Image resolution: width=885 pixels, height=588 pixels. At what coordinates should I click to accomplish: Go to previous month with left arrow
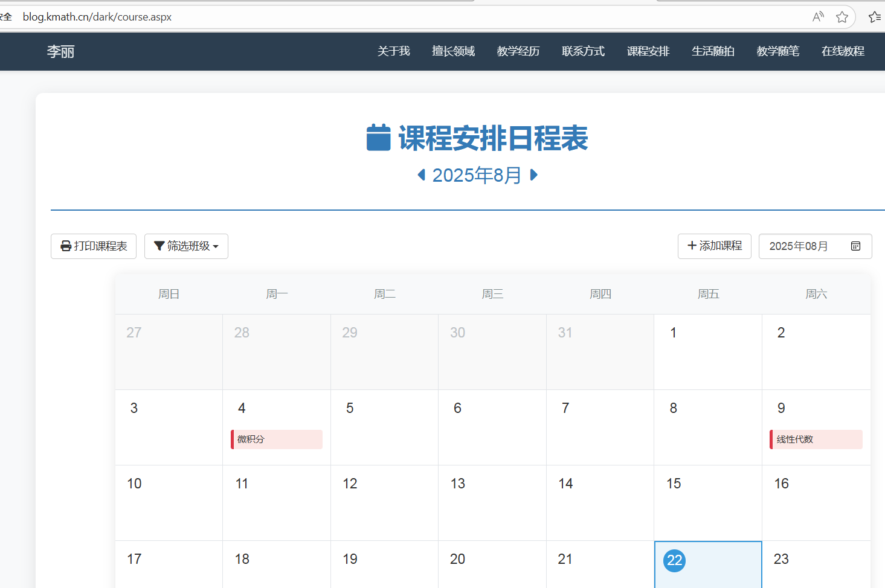click(x=421, y=175)
